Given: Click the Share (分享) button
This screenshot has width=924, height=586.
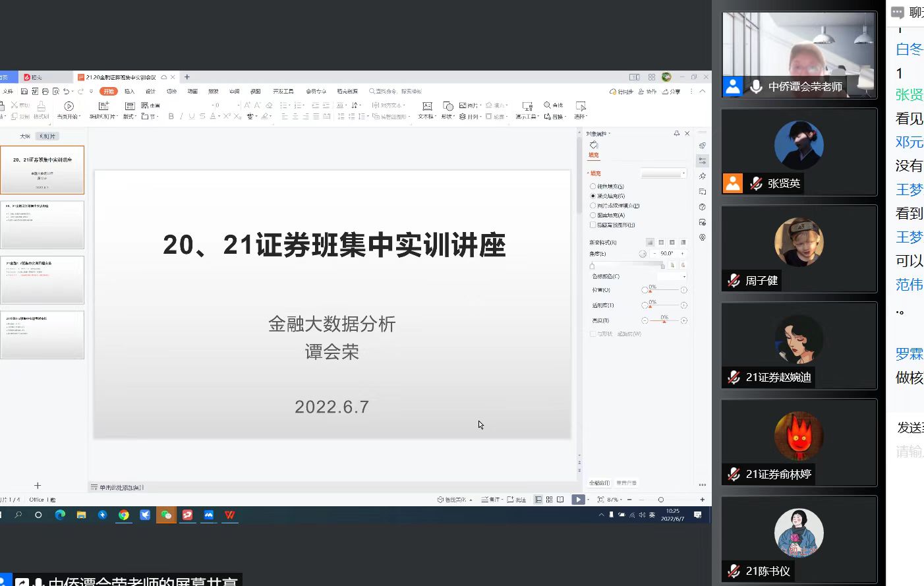Looking at the screenshot, I should [x=672, y=92].
